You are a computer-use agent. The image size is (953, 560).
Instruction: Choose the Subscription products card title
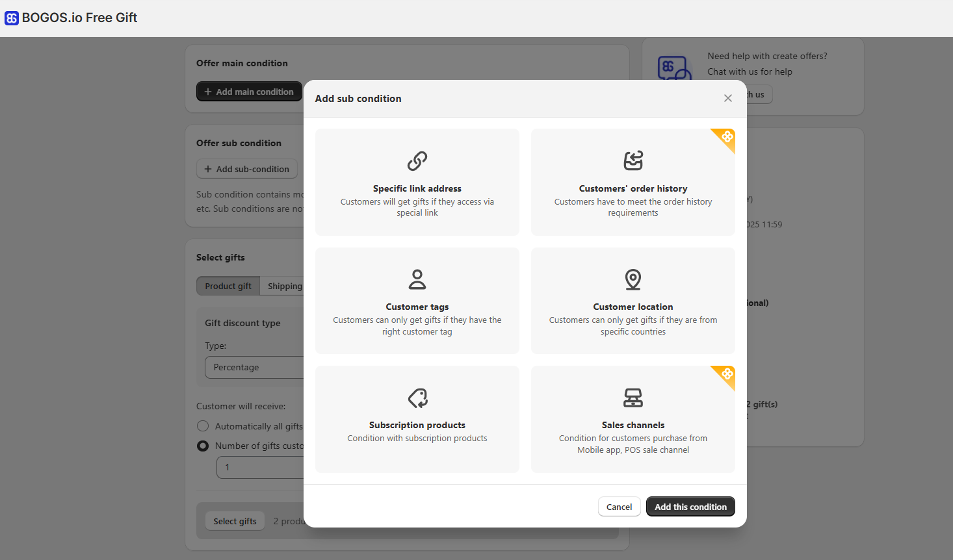[x=417, y=425]
